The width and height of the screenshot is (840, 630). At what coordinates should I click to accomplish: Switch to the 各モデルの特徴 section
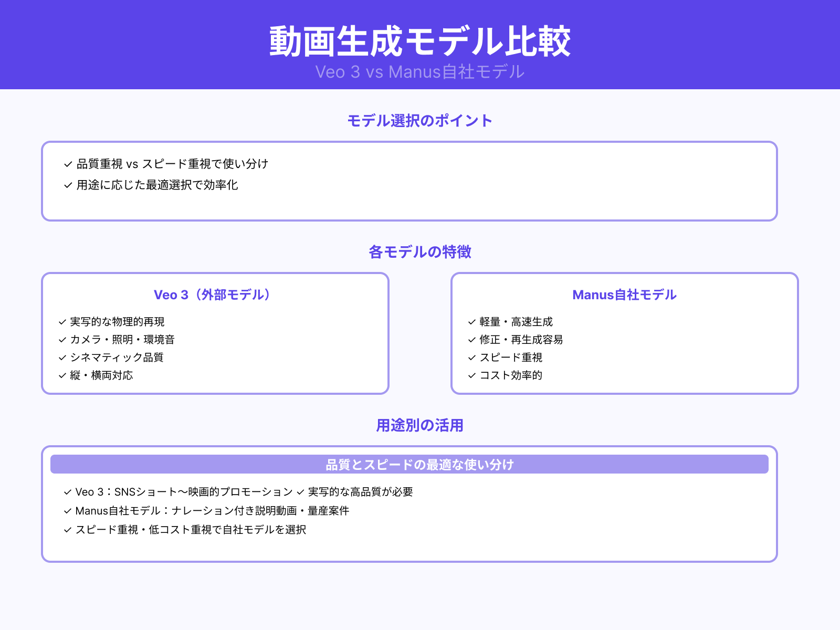coord(419,252)
